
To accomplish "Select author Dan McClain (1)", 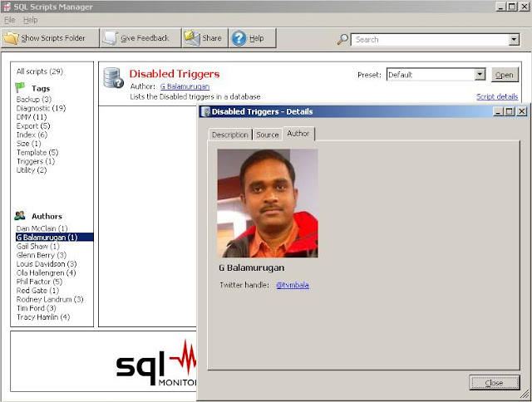I will 42,228.
